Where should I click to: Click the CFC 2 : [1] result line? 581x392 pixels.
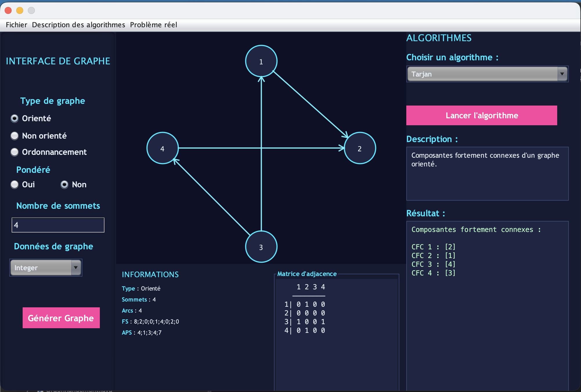coord(434,255)
